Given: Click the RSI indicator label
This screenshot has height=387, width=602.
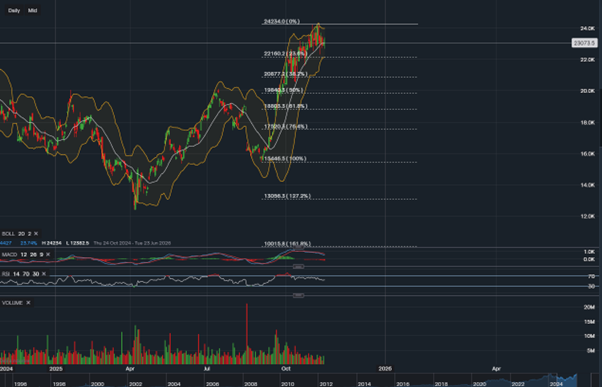Looking at the screenshot, I should [x=6, y=274].
